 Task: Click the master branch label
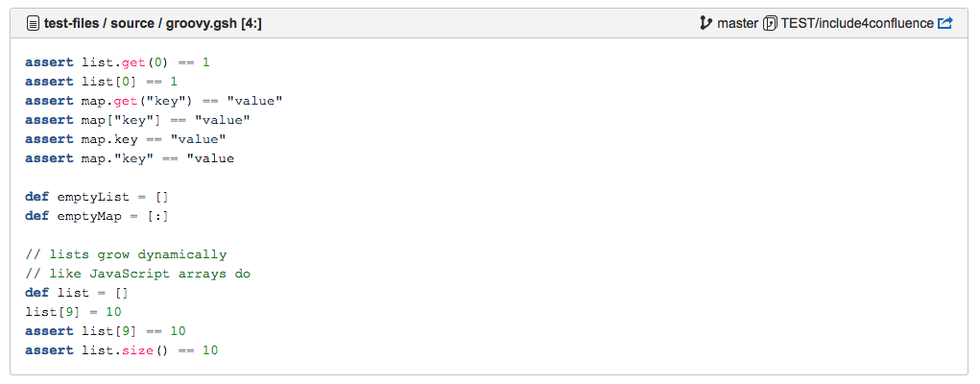click(737, 23)
